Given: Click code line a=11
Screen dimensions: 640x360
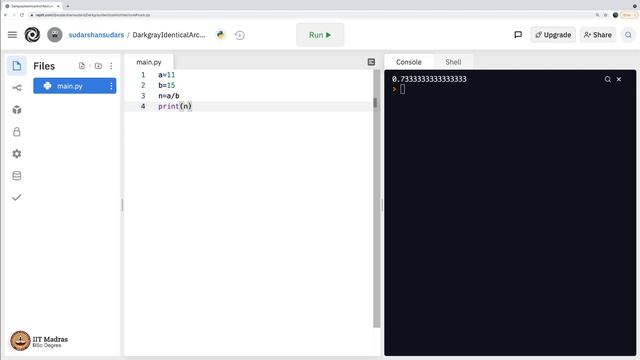Looking at the screenshot, I should [167, 75].
